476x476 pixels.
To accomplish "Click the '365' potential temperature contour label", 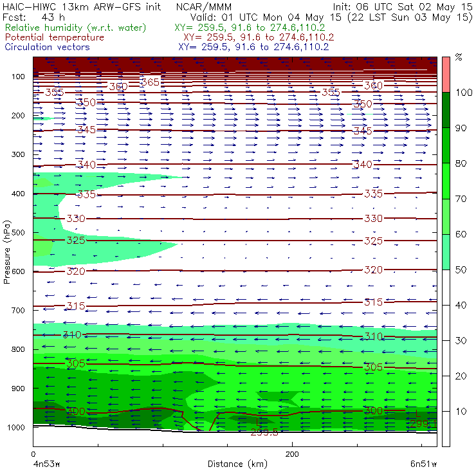I will click(x=151, y=82).
